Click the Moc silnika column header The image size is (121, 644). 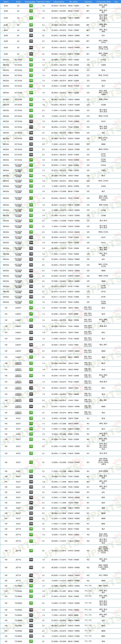point(73,2)
